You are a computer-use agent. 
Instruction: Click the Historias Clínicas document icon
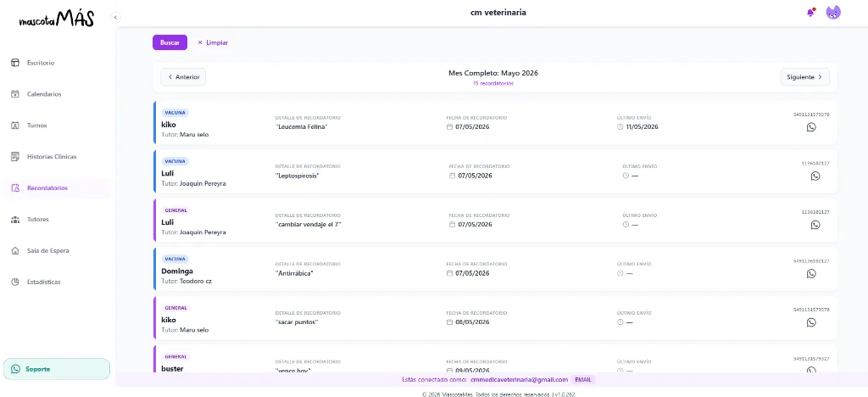(x=15, y=157)
